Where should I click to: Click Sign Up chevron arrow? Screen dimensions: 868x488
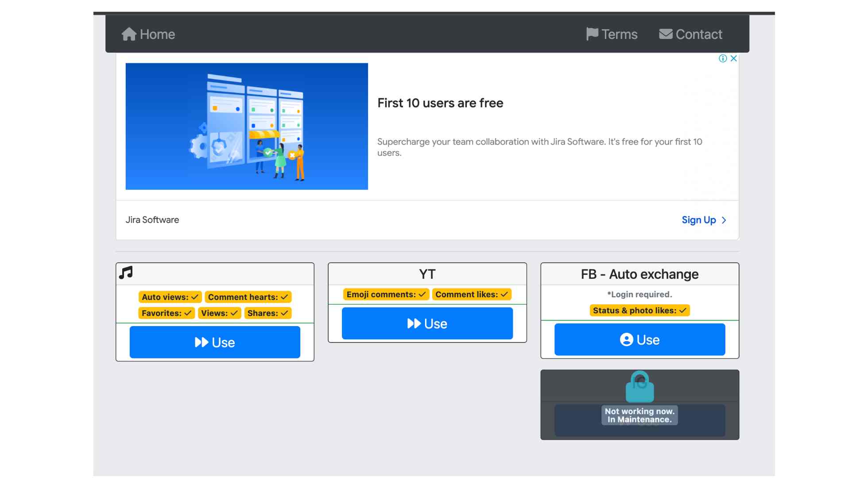[724, 220]
